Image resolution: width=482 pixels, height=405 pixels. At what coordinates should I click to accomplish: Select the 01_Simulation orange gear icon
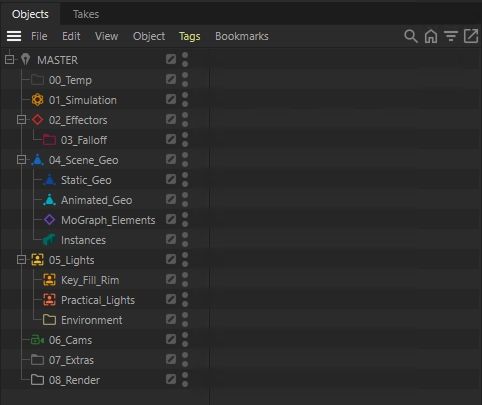click(37, 100)
